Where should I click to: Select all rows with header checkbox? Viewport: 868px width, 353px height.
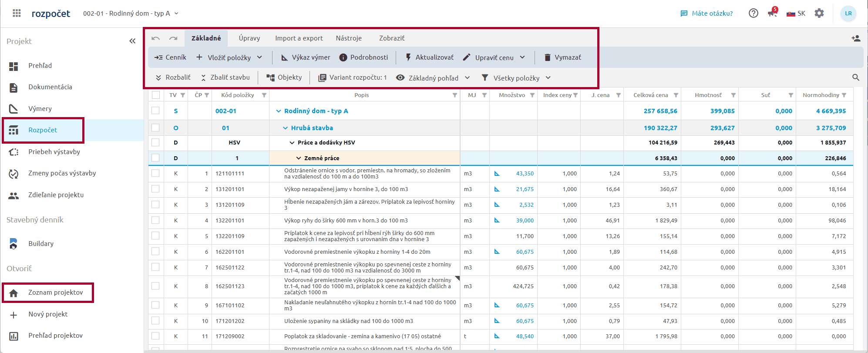click(155, 95)
